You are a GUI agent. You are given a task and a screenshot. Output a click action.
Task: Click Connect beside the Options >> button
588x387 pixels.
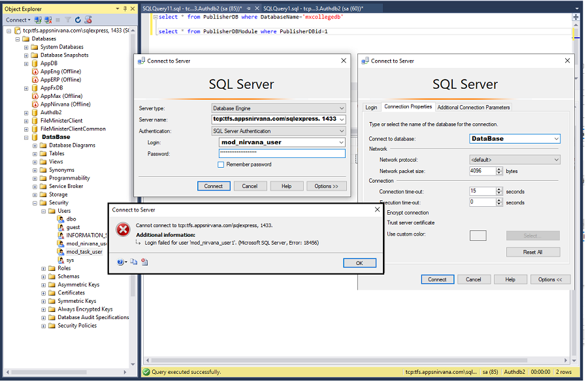(x=214, y=187)
